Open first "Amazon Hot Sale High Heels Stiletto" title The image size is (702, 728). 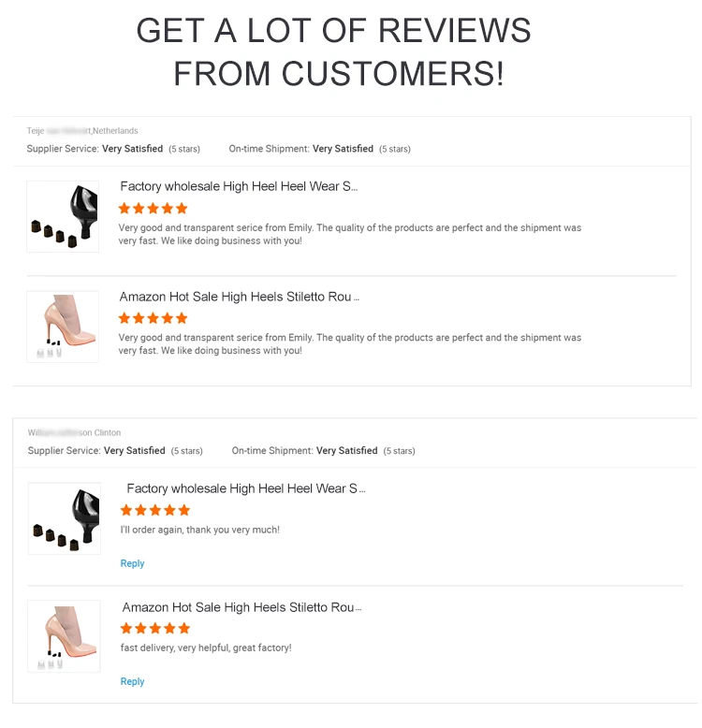tap(239, 297)
